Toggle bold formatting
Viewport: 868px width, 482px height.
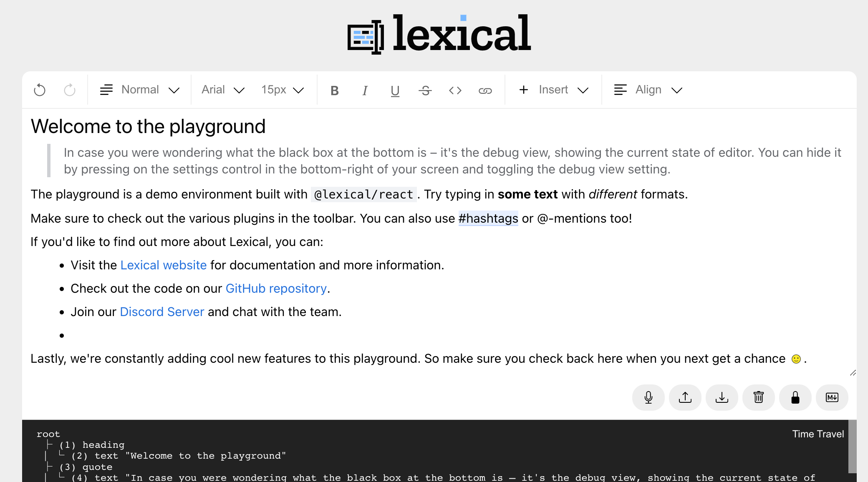[x=335, y=90]
